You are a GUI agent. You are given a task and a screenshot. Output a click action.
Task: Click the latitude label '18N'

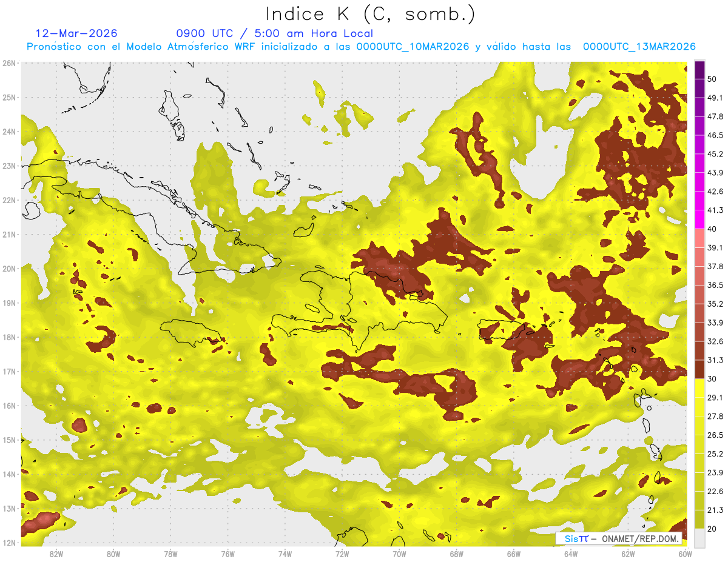click(x=9, y=337)
